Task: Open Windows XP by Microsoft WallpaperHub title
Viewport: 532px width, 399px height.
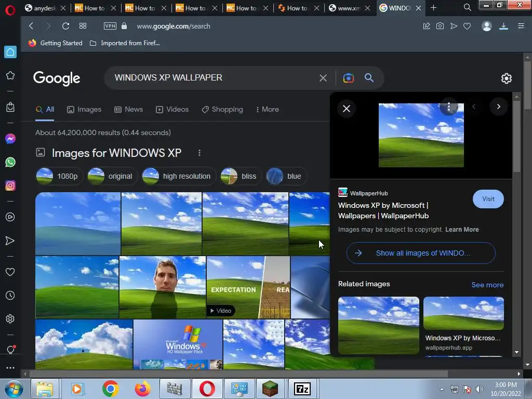Action: click(383, 211)
